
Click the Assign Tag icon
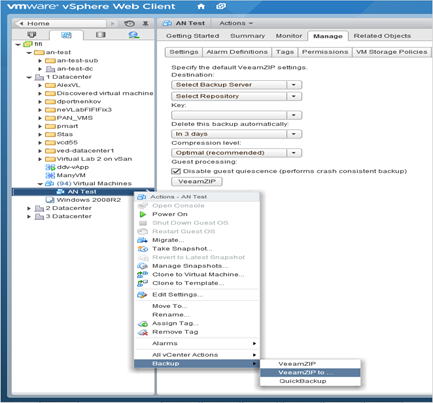[143, 323]
